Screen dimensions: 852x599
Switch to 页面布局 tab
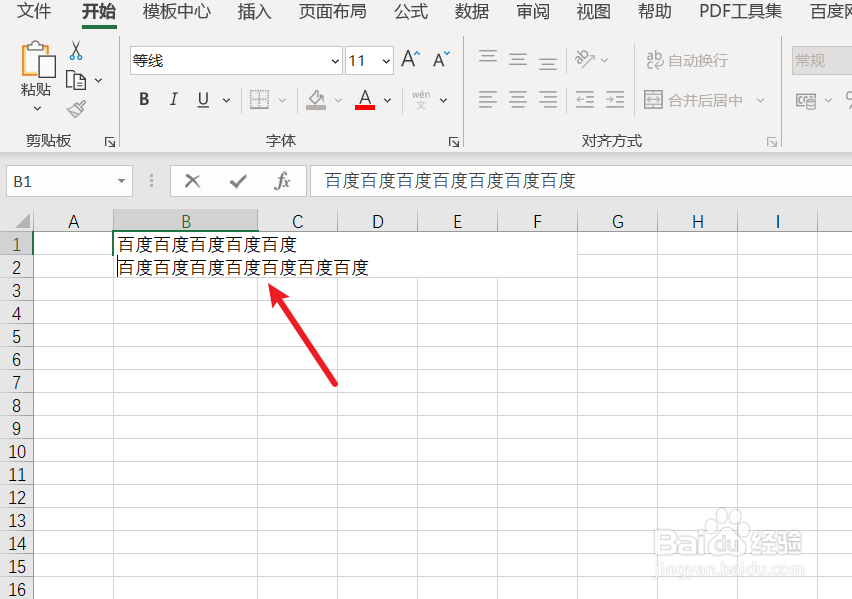(x=333, y=11)
